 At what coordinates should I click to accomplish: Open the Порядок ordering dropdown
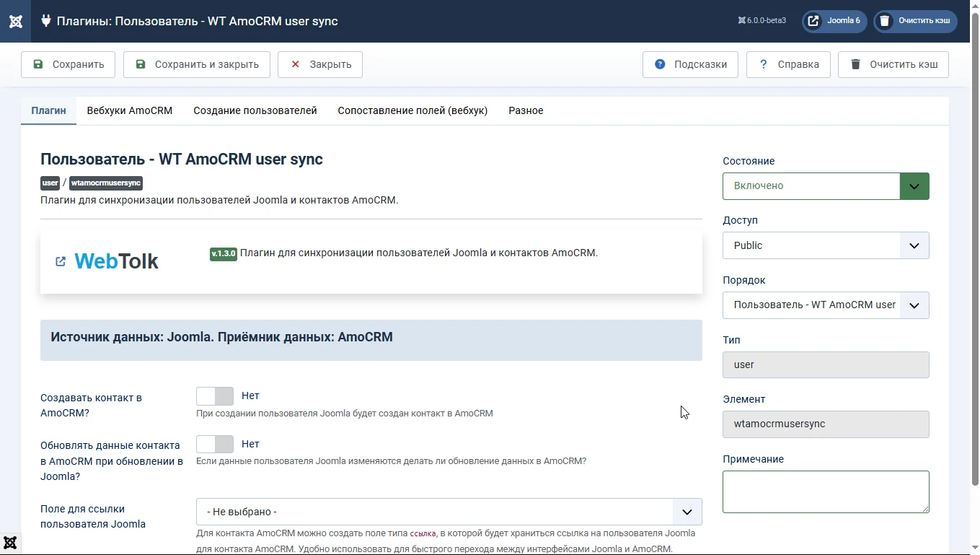pos(825,305)
